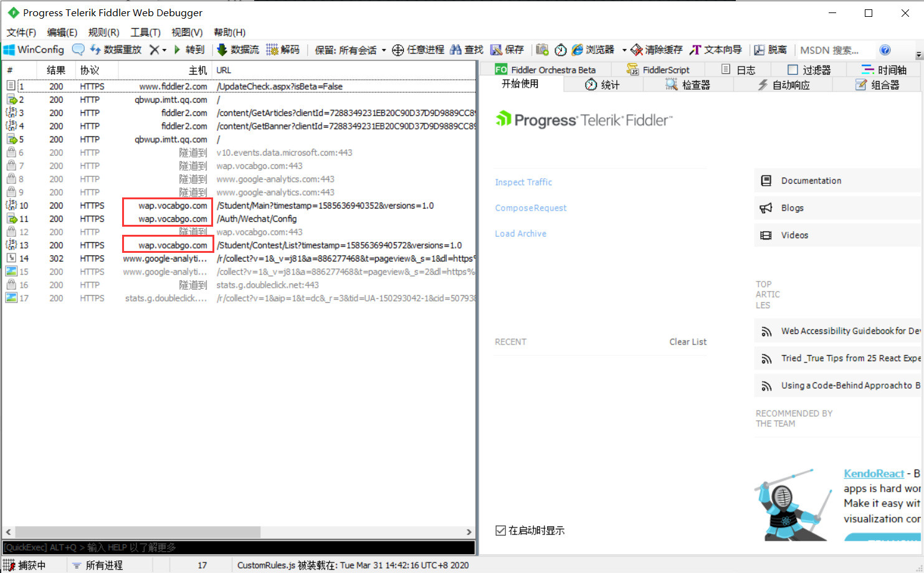Open the 帮助(H) menu
This screenshot has width=924, height=573.
coord(229,32)
